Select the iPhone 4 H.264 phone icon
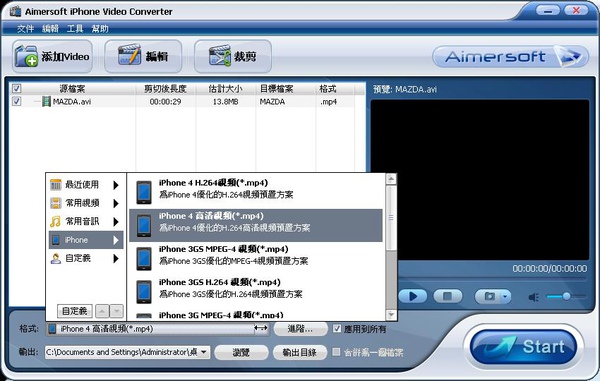Viewport: 600px width, 381px height. [x=144, y=192]
